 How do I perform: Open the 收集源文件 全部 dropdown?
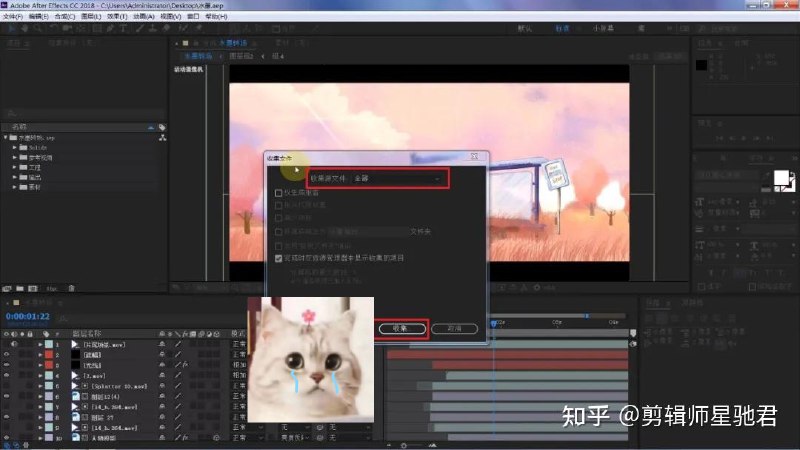pyautogui.click(x=398, y=179)
